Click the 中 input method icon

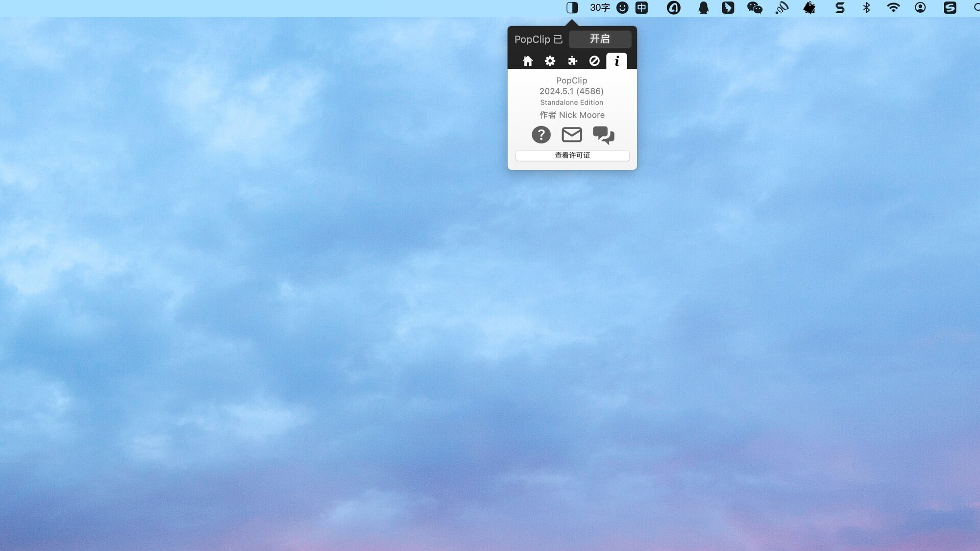(642, 8)
